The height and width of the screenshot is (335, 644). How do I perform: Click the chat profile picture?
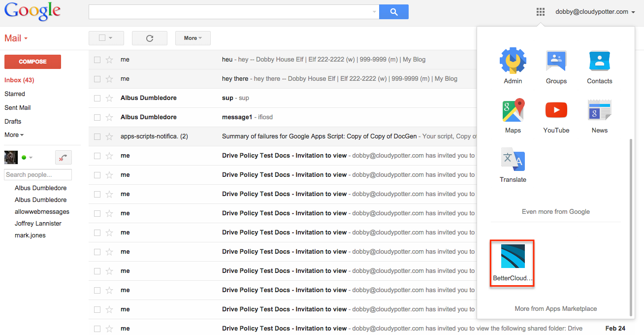[x=11, y=157]
